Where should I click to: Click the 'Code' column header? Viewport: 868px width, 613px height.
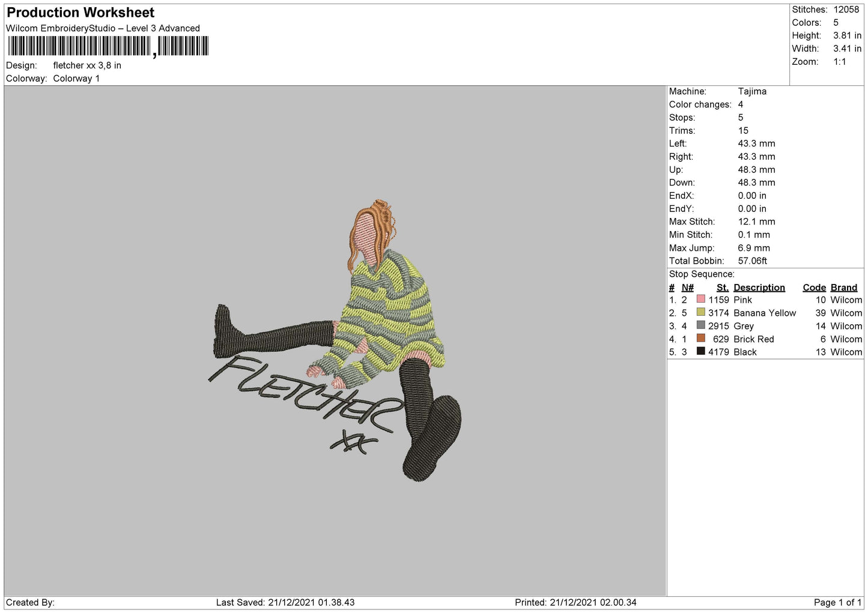814,288
